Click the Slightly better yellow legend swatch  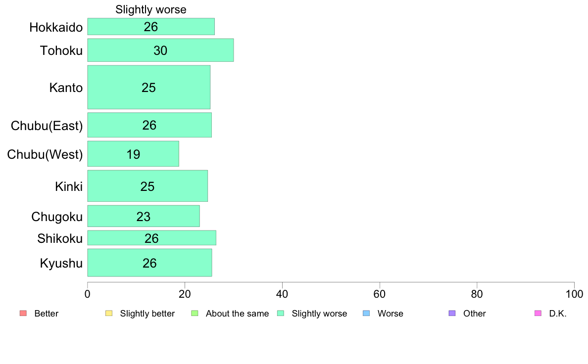(109, 314)
